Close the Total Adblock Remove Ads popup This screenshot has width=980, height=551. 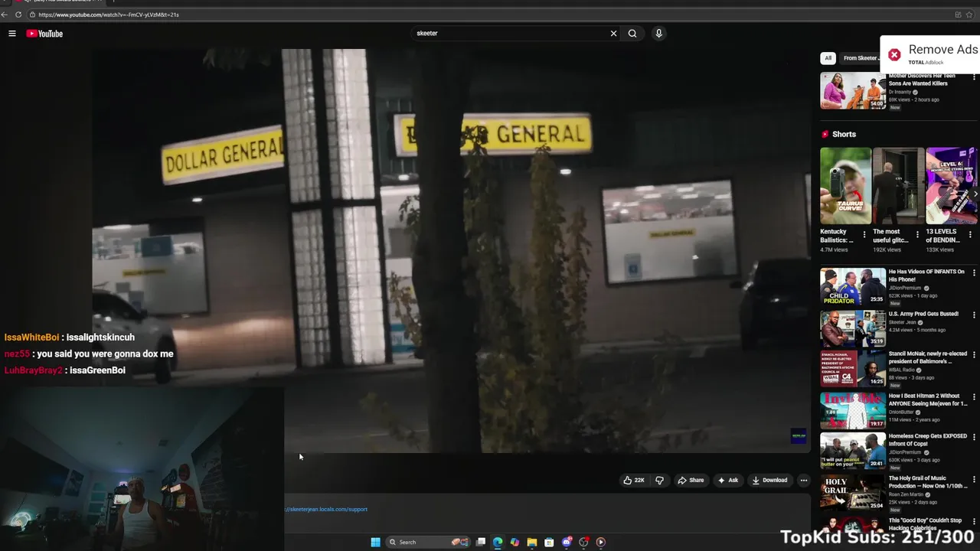pos(894,54)
